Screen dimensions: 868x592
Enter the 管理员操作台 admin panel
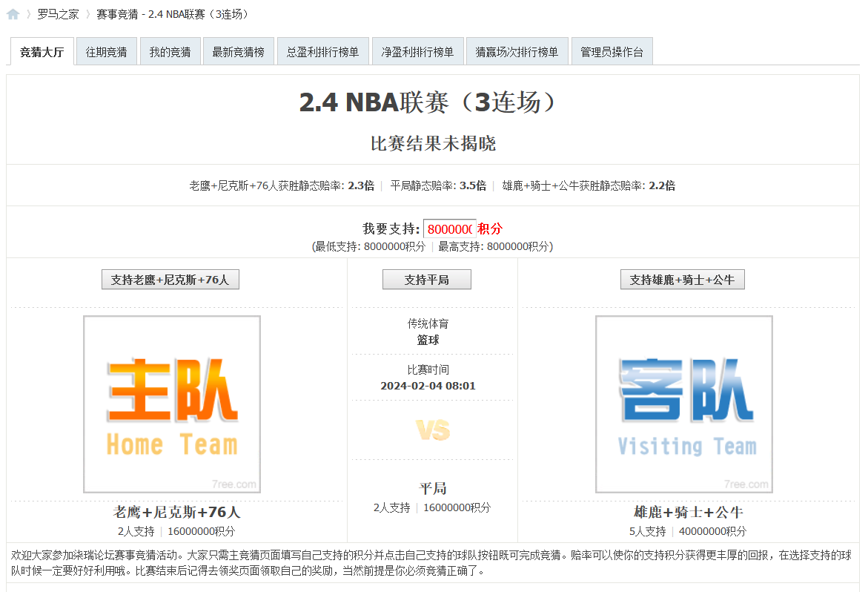(612, 51)
